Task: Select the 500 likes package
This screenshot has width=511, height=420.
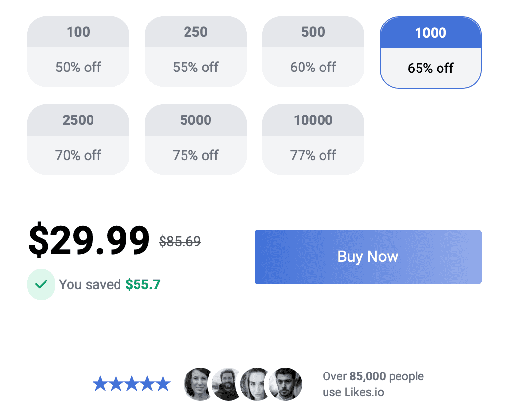Action: coord(313,51)
